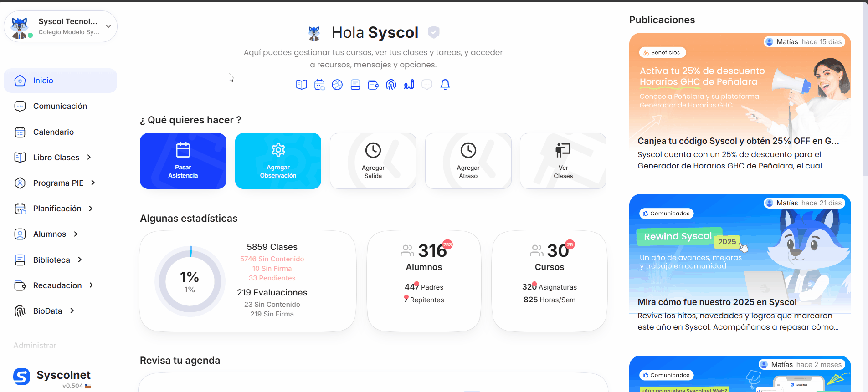868x392 pixels.
Task: Select Recaudacion menu label
Action: [57, 285]
